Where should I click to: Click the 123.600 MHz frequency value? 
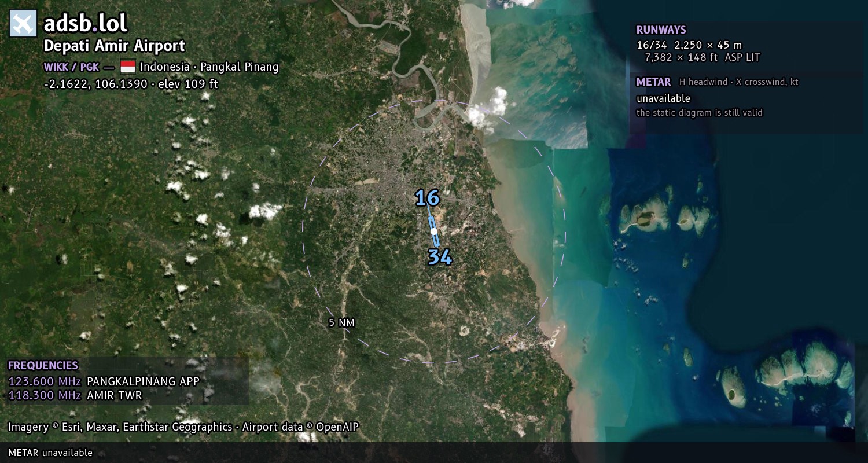tap(45, 381)
